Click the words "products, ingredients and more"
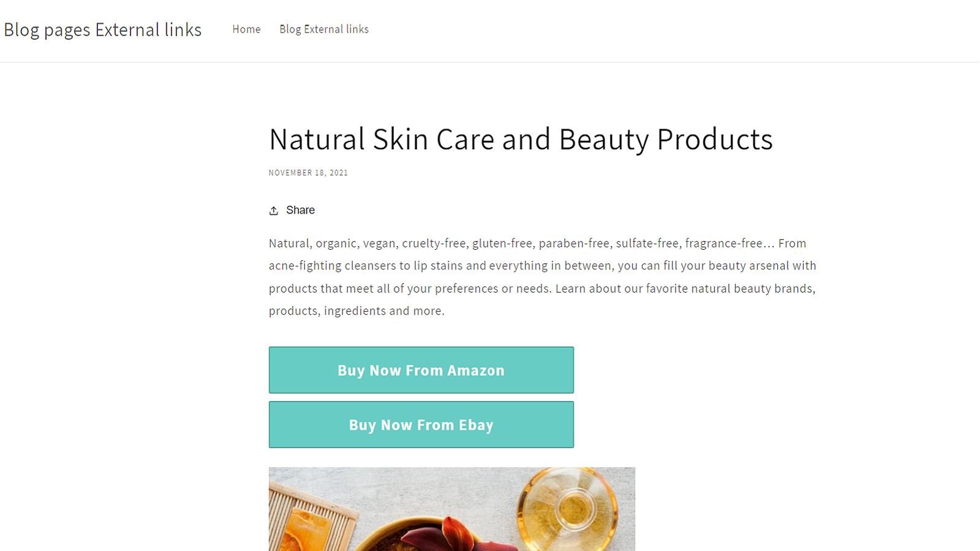This screenshot has height=551, width=980. coord(356,311)
